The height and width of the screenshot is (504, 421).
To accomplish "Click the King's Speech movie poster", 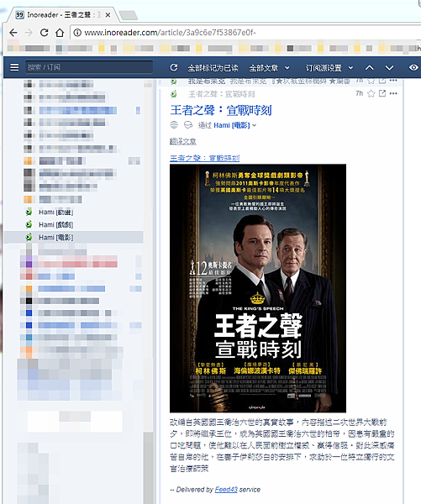I will coord(258,288).
